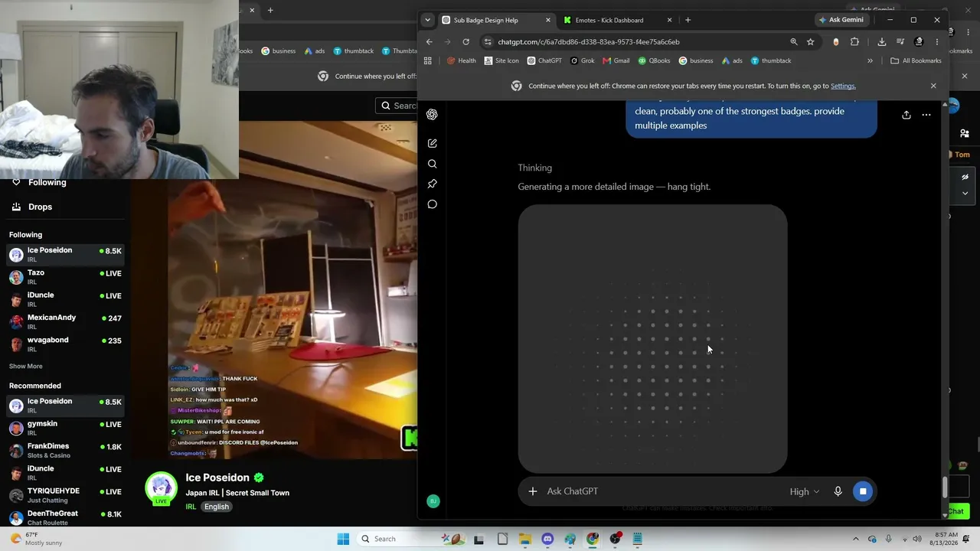Select gymskin in Recommended channels
This screenshot has width=980, height=551.
[66, 428]
